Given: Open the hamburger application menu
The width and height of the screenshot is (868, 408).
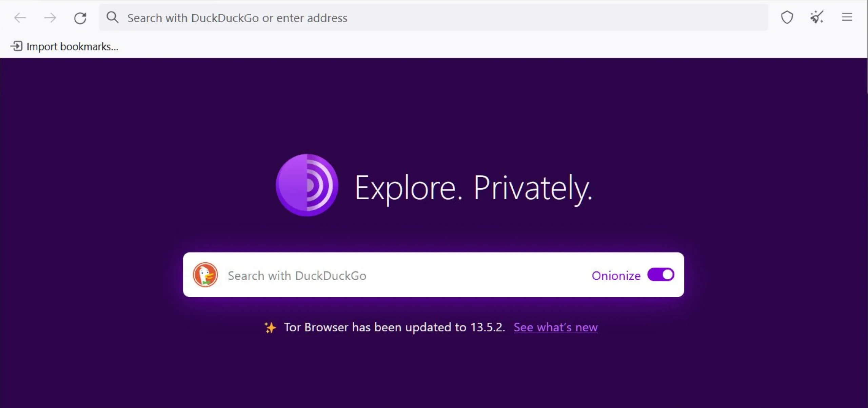Looking at the screenshot, I should pyautogui.click(x=847, y=17).
